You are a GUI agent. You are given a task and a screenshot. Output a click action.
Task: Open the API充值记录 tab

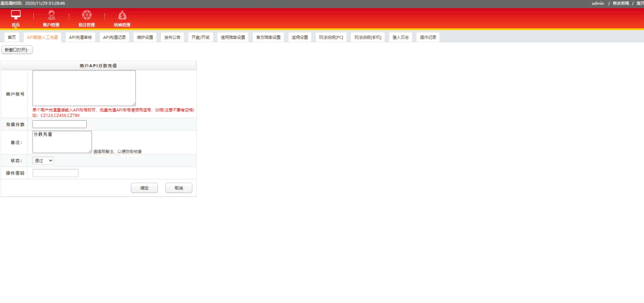point(114,37)
